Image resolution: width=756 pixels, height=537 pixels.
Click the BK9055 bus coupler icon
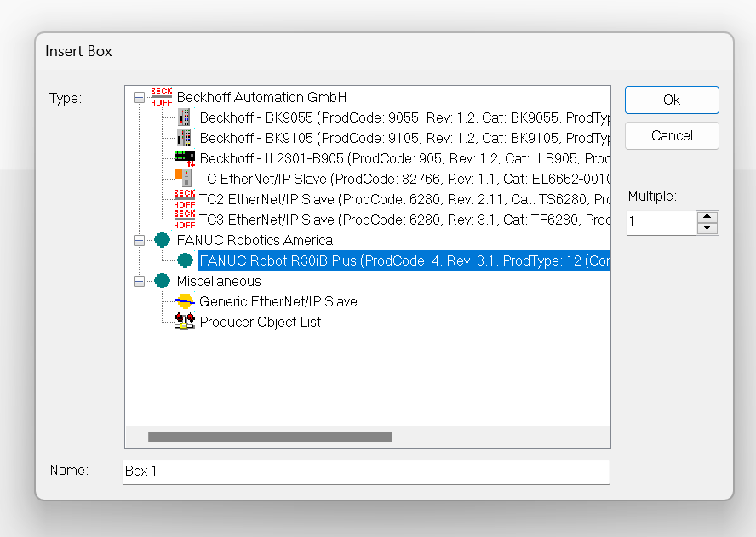point(184,117)
